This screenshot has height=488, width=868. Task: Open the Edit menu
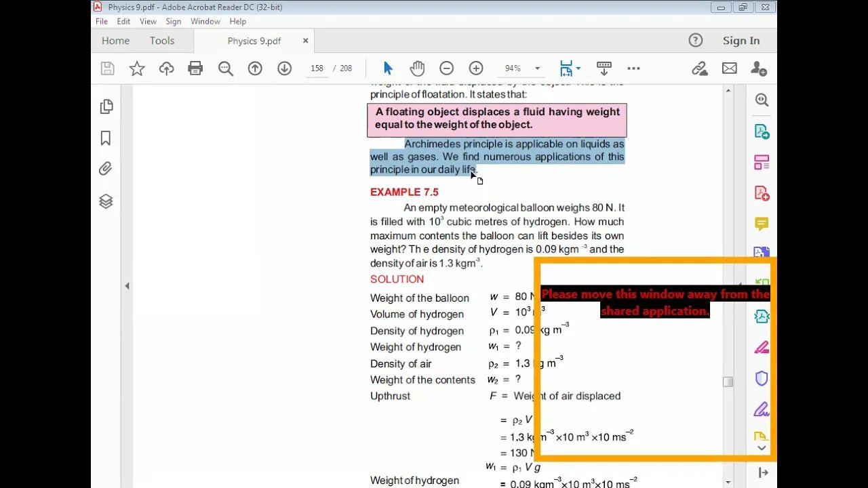click(123, 21)
